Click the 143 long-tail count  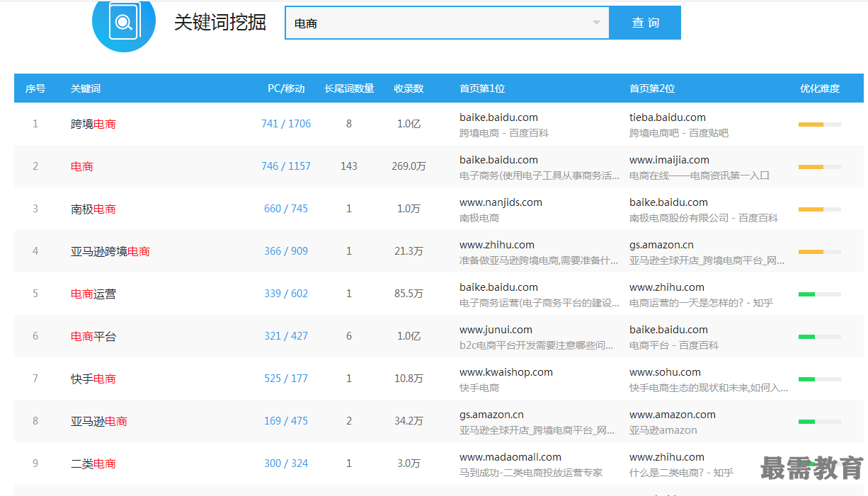pyautogui.click(x=349, y=166)
